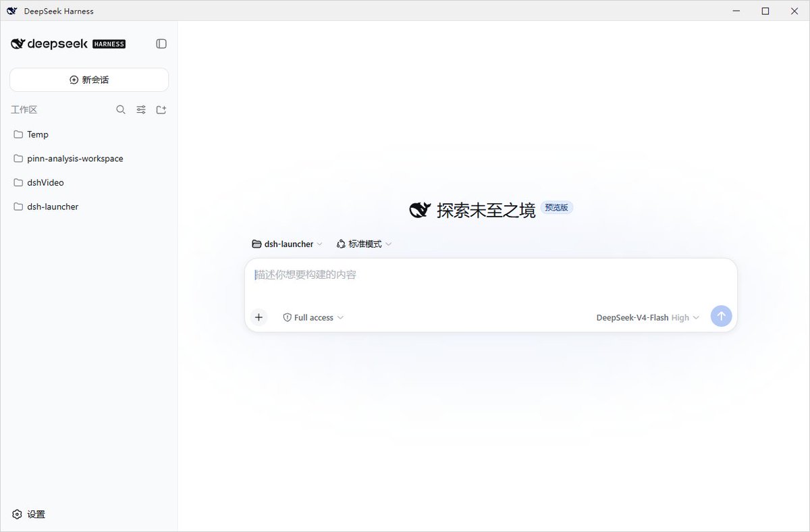Open the Temp workspace folder
Viewport: 810px width, 532px height.
89,134
